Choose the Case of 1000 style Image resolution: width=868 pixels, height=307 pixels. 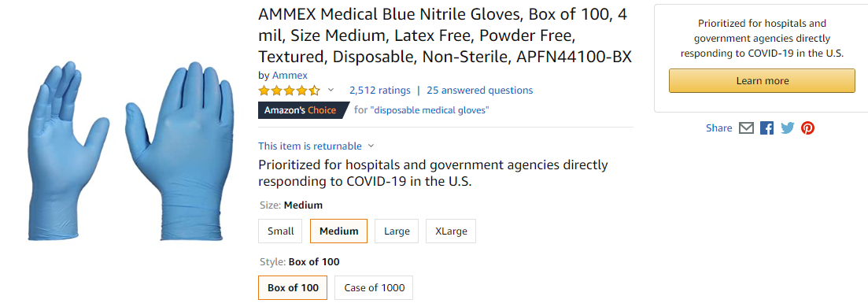tap(374, 287)
